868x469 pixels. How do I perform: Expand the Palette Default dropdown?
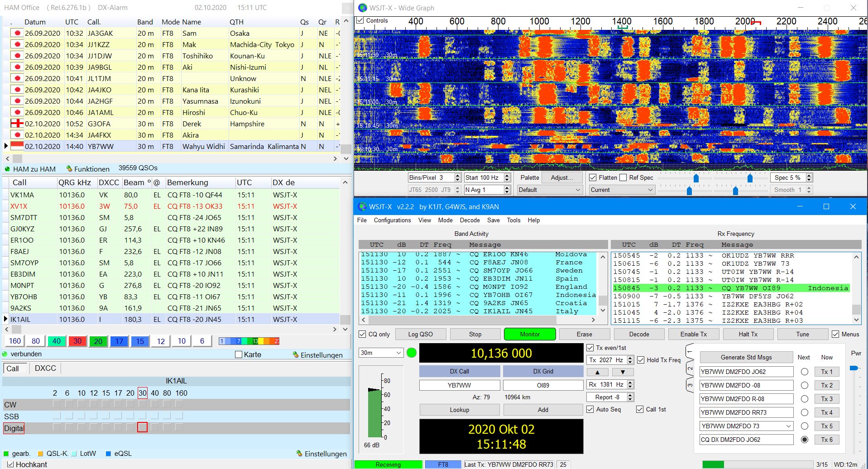[549, 190]
